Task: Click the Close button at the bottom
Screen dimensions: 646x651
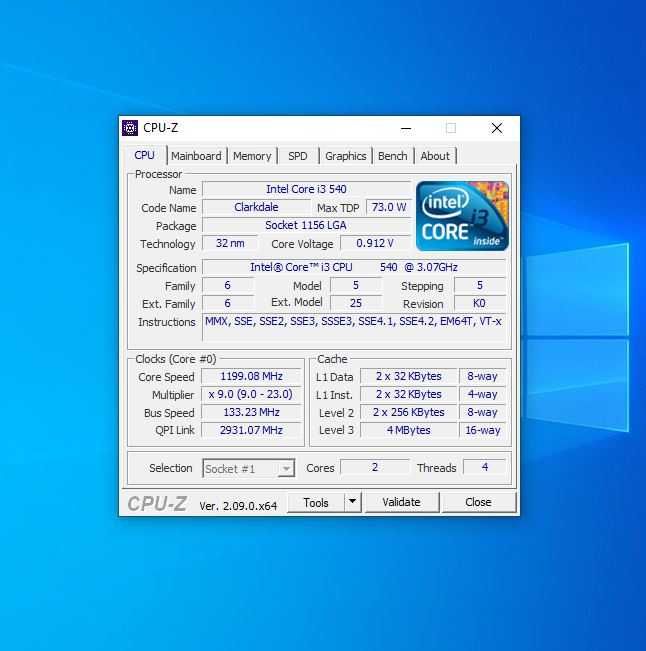Action: (478, 502)
